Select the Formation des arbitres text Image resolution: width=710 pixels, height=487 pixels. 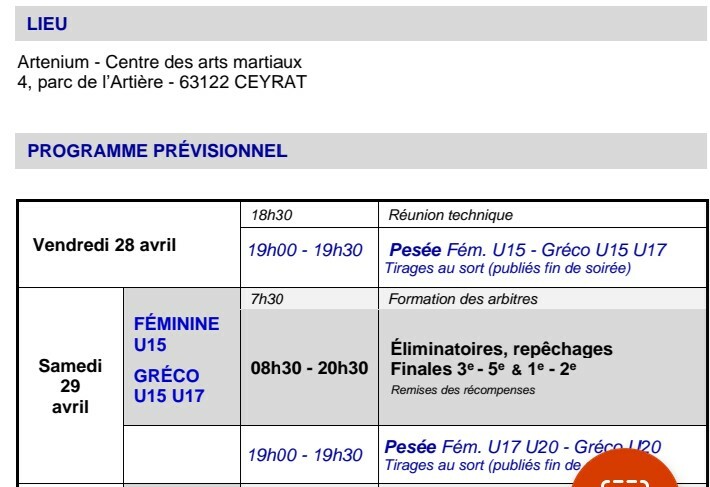pyautogui.click(x=462, y=299)
